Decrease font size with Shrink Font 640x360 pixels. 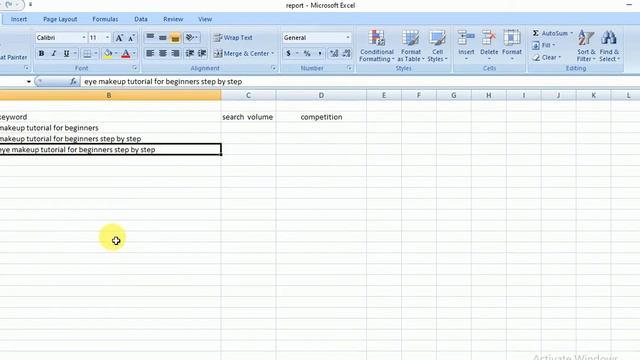coord(131,38)
